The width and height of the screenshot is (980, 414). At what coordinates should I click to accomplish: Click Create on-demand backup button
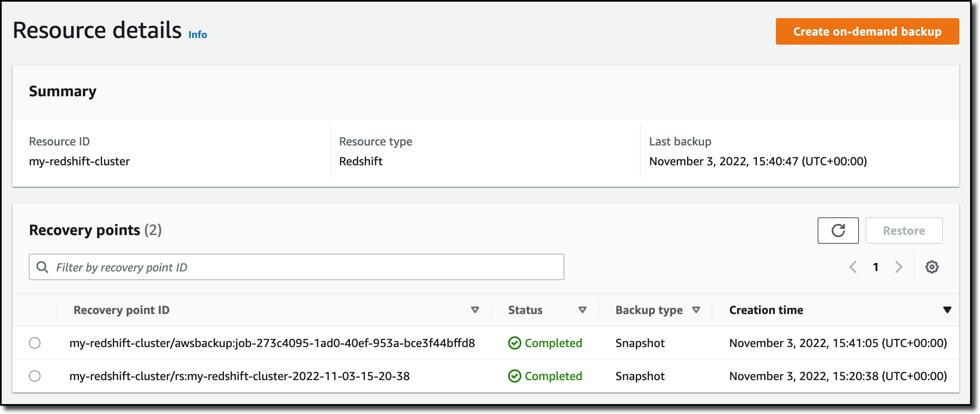867,31
